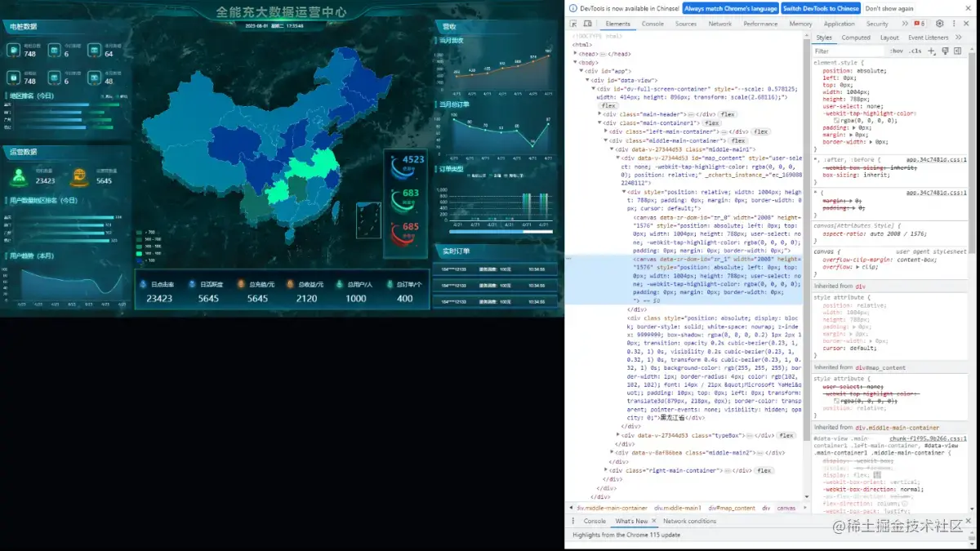Toggle the flex badge on dv-full-screen-container
Viewport: 980px width, 551px height.
click(x=608, y=105)
